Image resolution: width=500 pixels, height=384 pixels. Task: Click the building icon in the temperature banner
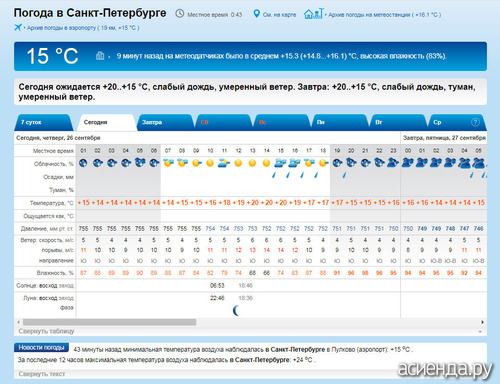[x=100, y=56]
